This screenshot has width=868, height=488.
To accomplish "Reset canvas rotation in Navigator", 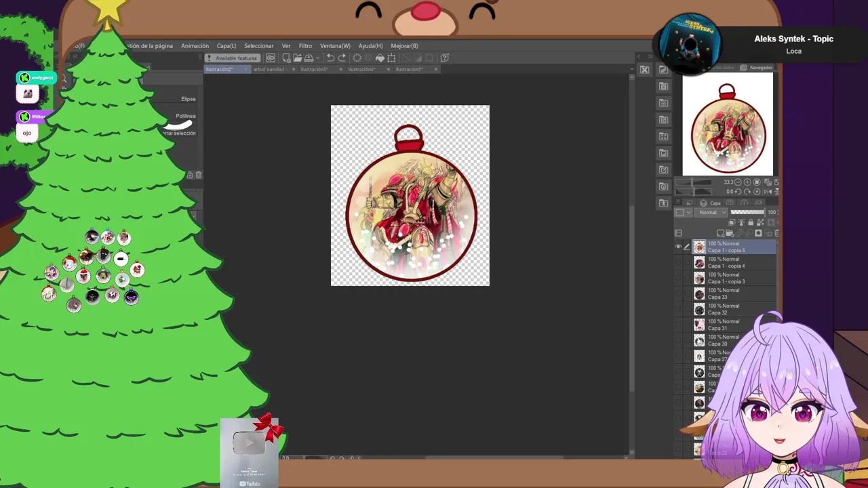I will click(757, 192).
